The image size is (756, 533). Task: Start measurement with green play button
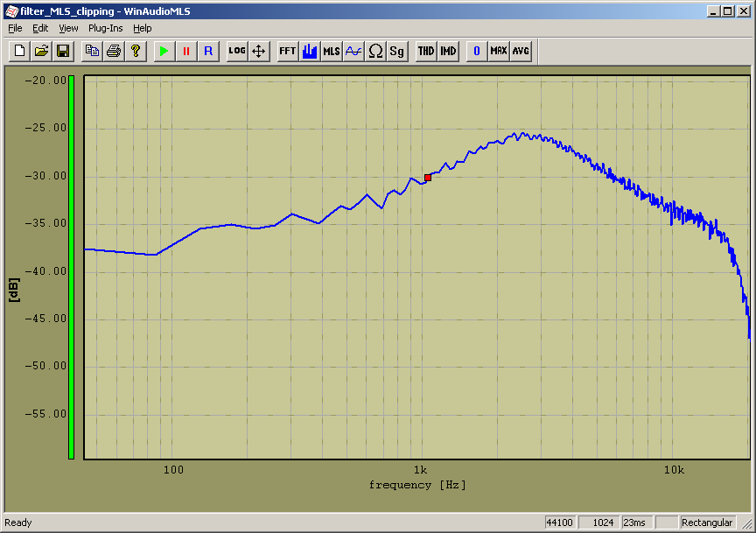(x=164, y=51)
